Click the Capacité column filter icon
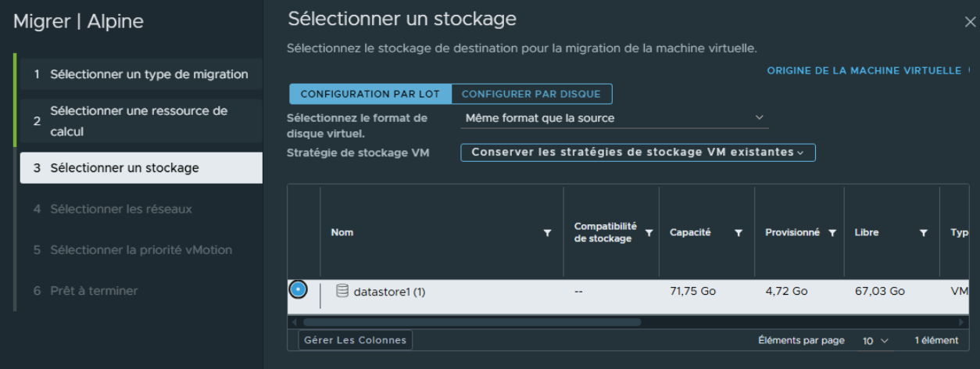 coord(739,233)
